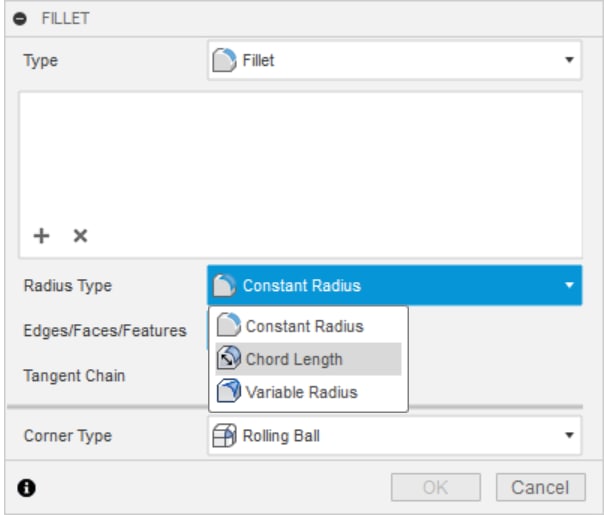The width and height of the screenshot is (604, 516).
Task: Click the OK button
Action: [x=435, y=488]
